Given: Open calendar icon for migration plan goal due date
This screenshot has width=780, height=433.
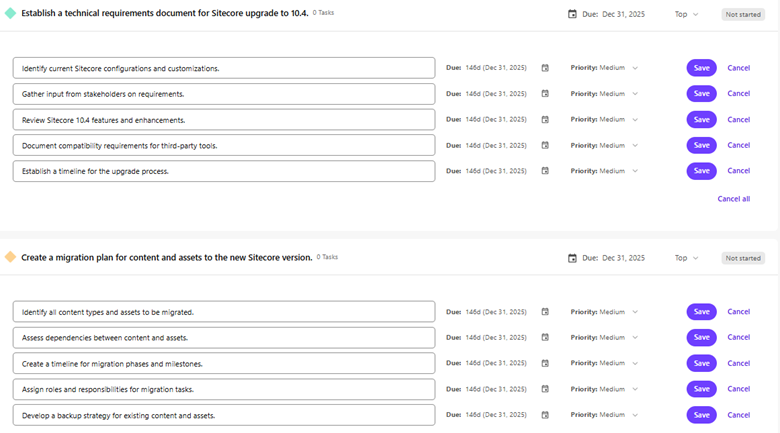Looking at the screenshot, I should coord(572,257).
